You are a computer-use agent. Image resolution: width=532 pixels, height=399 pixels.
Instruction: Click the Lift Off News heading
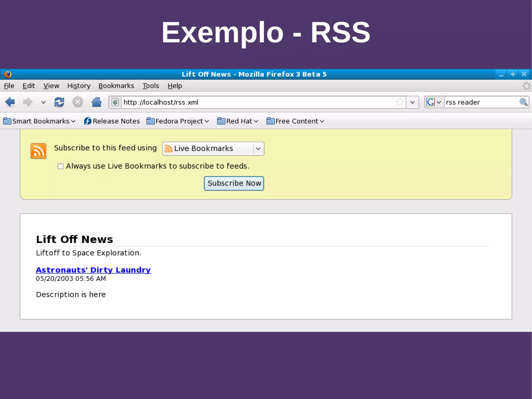click(75, 239)
